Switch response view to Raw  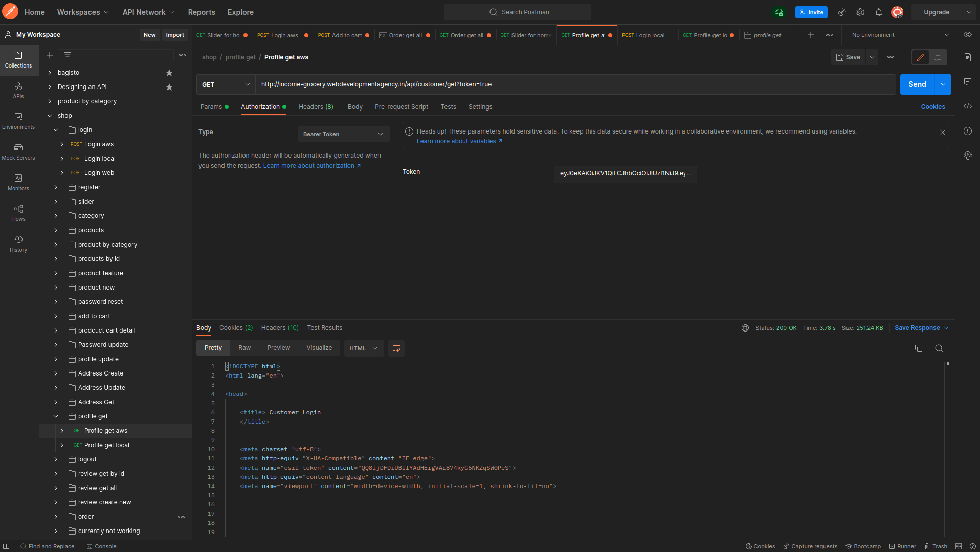(x=244, y=348)
